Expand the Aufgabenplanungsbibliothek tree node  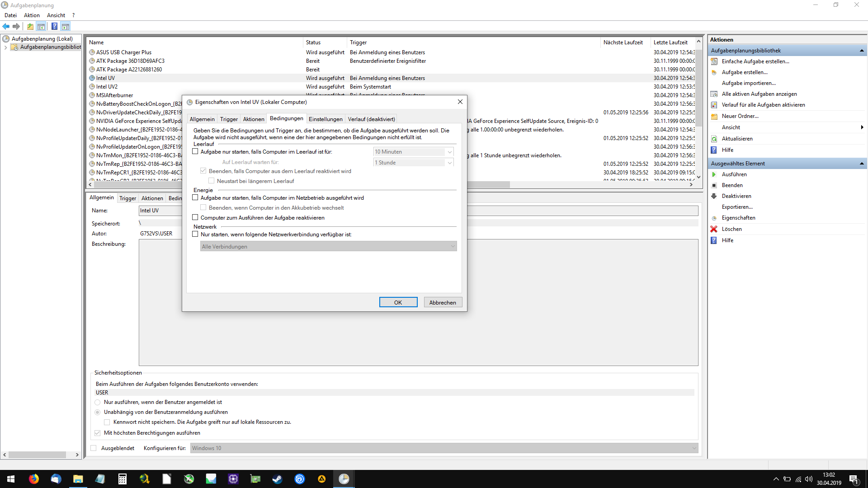(5, 47)
